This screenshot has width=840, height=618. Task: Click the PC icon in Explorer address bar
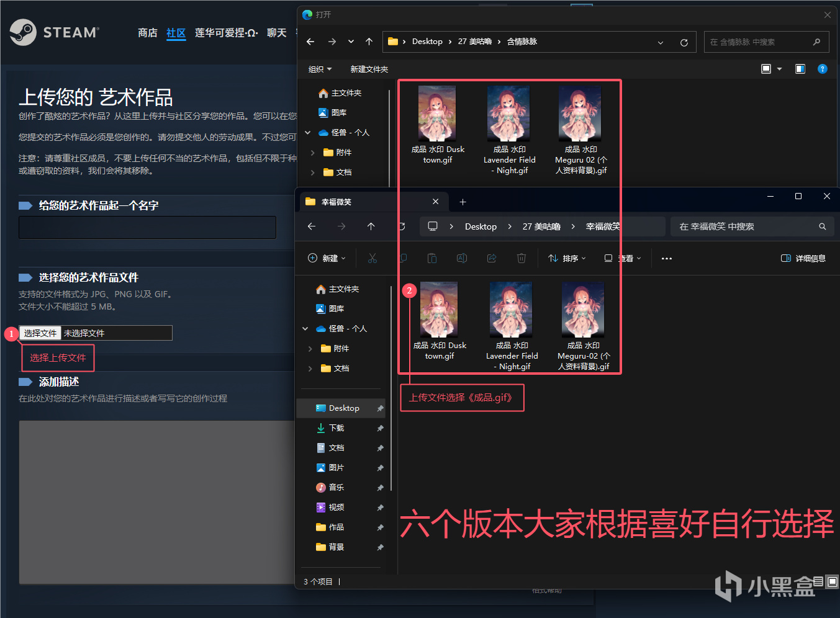pyautogui.click(x=433, y=226)
